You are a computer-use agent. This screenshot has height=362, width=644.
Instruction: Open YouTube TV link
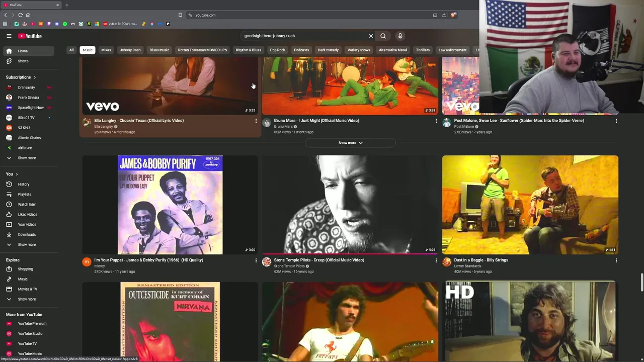coord(29,343)
